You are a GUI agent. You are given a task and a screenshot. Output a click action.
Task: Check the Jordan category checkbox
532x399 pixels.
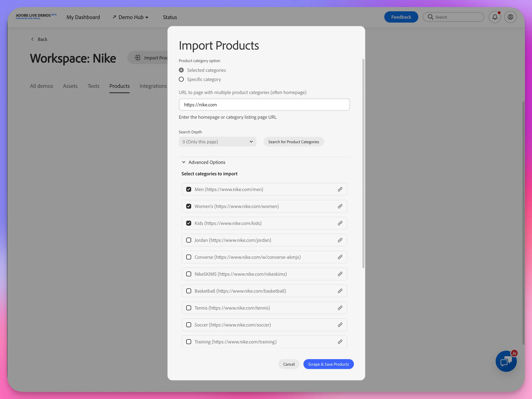point(189,240)
